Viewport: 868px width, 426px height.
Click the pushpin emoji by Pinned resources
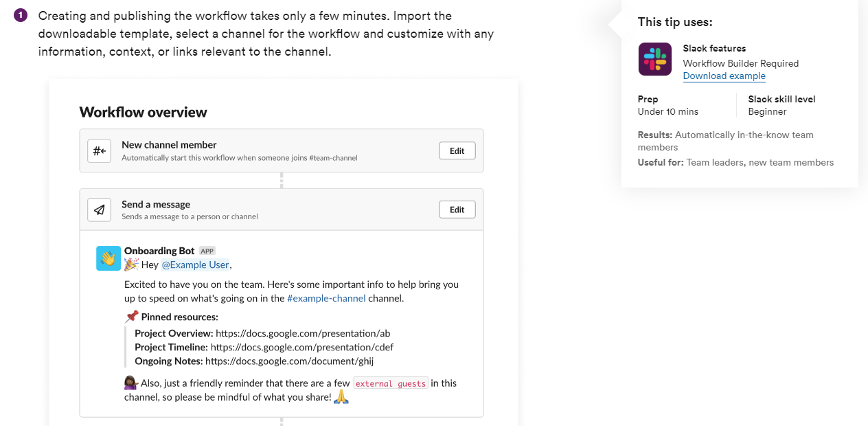132,317
